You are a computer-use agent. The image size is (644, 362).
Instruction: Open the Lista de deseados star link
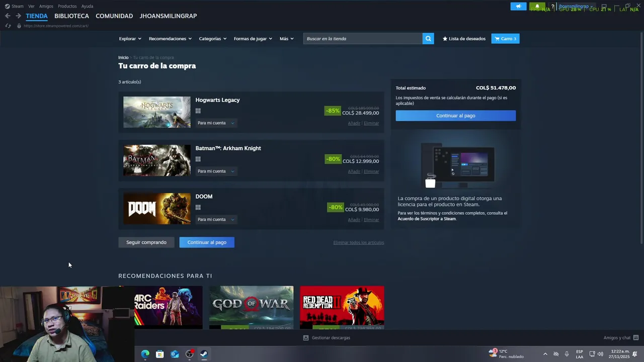pyautogui.click(x=464, y=39)
